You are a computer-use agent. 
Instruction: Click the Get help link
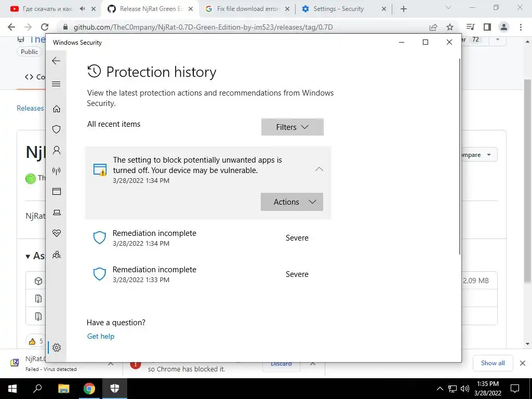click(x=101, y=336)
